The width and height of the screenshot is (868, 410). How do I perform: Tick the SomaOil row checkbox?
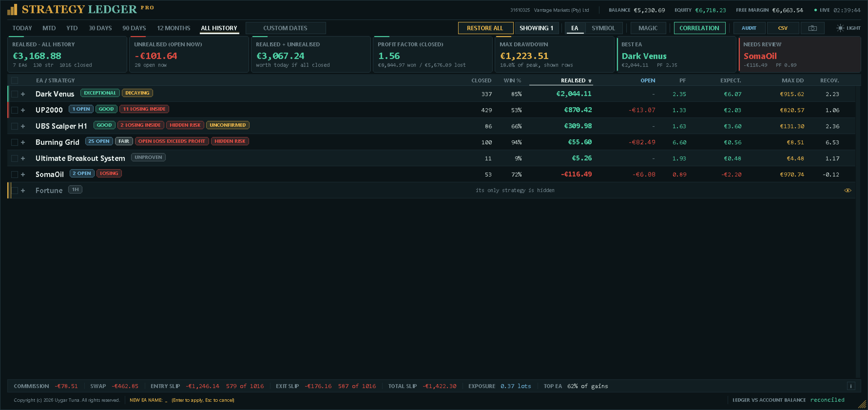tap(15, 175)
